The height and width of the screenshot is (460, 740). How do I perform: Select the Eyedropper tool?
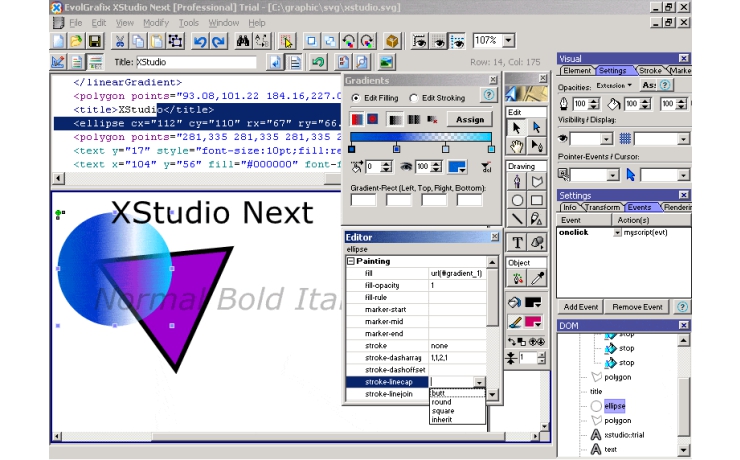pyautogui.click(x=537, y=278)
